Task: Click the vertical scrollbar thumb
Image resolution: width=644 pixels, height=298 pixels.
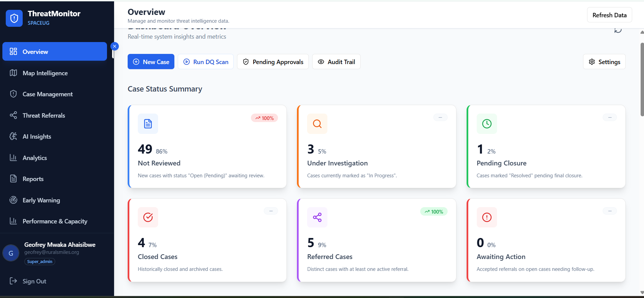Action: pyautogui.click(x=642, y=80)
